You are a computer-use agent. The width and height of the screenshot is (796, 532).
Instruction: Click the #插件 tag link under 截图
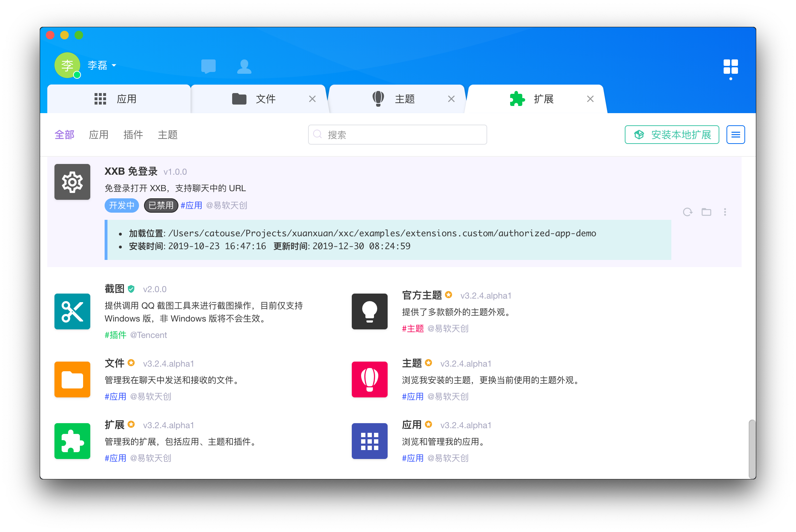coord(115,335)
